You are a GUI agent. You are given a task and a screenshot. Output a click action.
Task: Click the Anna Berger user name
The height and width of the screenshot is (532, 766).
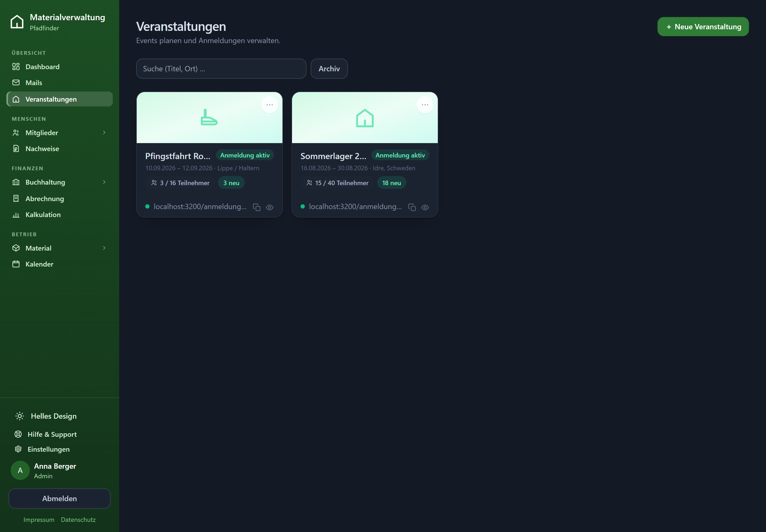pyautogui.click(x=55, y=466)
